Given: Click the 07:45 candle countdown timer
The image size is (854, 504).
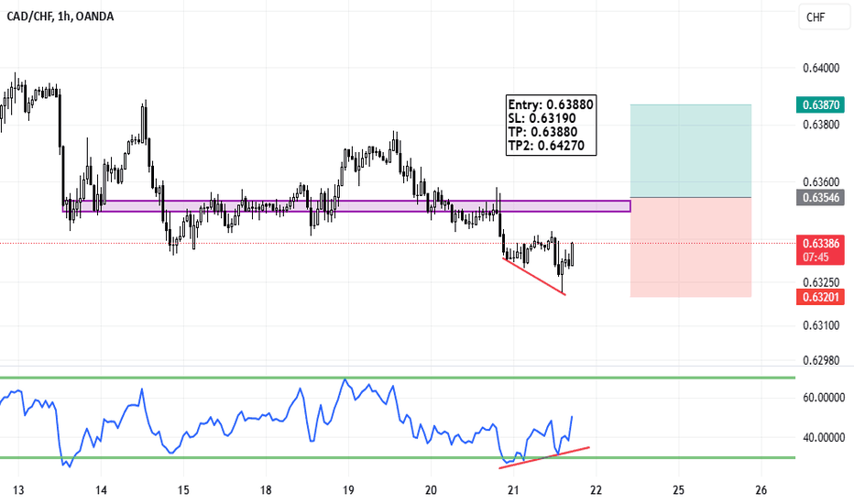Looking at the screenshot, I should [x=816, y=257].
